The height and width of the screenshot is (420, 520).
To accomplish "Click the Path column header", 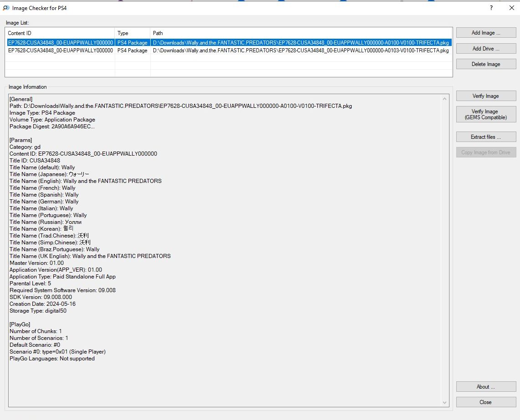I will pos(301,33).
